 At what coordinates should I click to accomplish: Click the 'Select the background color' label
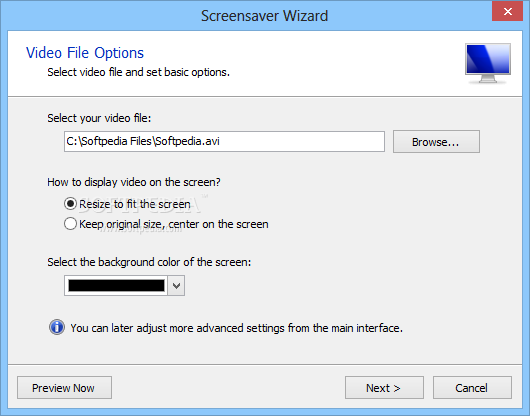[x=149, y=262]
